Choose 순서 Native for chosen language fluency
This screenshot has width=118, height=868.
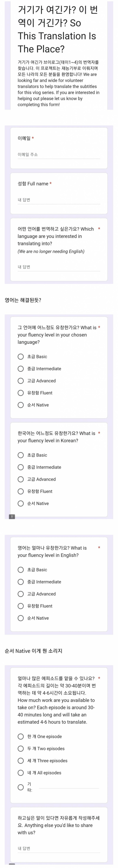tap(21, 405)
